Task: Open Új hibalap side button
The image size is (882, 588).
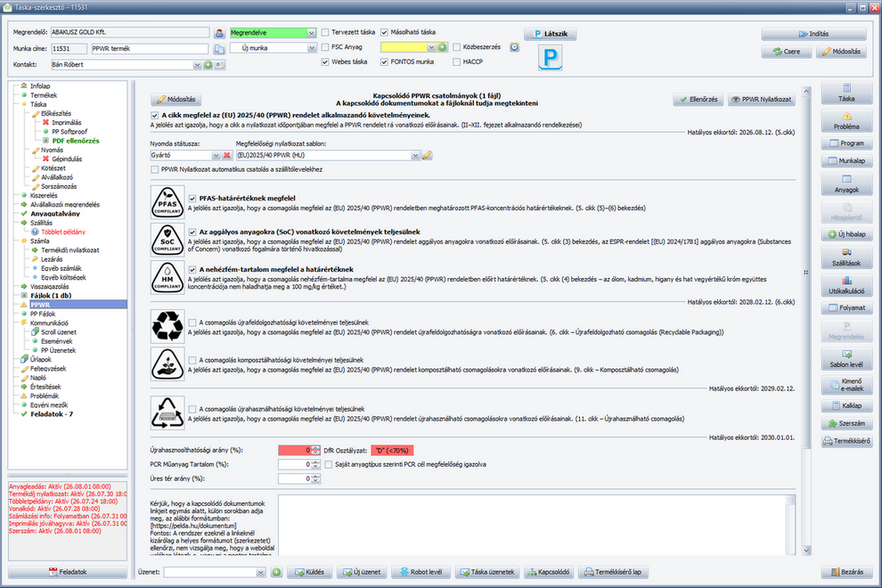Action: 846,234
